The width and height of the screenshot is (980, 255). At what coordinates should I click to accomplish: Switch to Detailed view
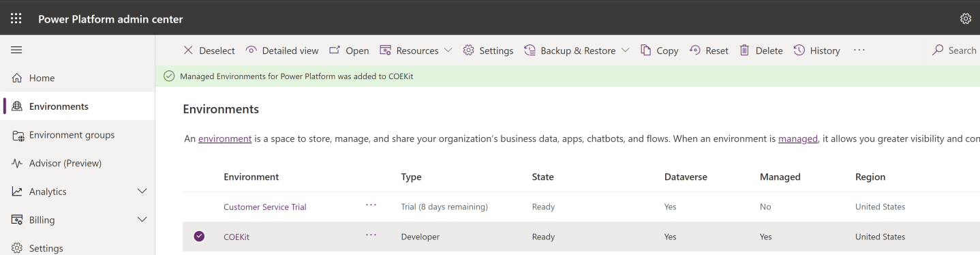tap(282, 50)
